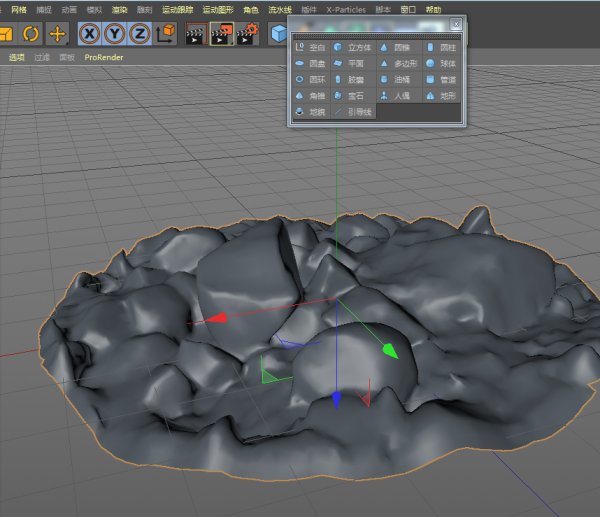600x517 pixels.
Task: Open the 脚本 menu
Action: 383,10
